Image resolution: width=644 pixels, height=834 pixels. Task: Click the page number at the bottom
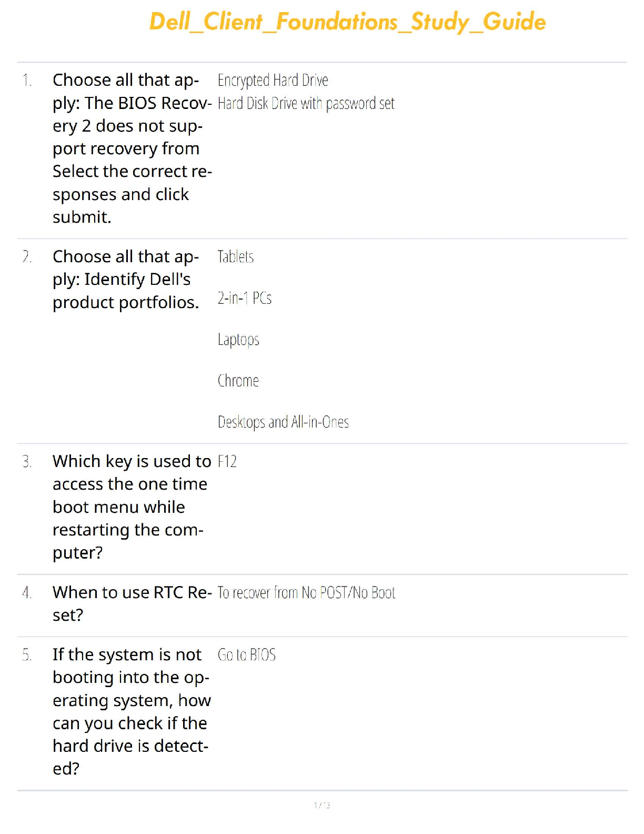pos(322,805)
